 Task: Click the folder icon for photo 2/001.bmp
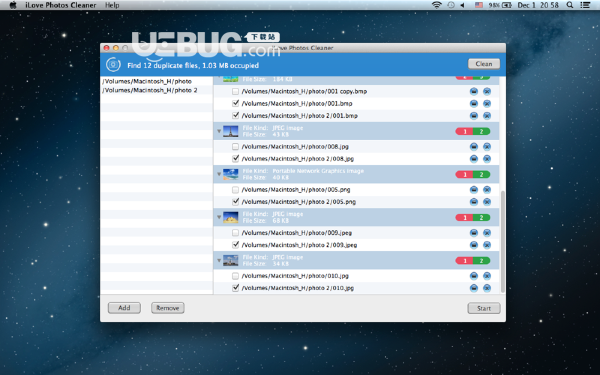coord(474,116)
